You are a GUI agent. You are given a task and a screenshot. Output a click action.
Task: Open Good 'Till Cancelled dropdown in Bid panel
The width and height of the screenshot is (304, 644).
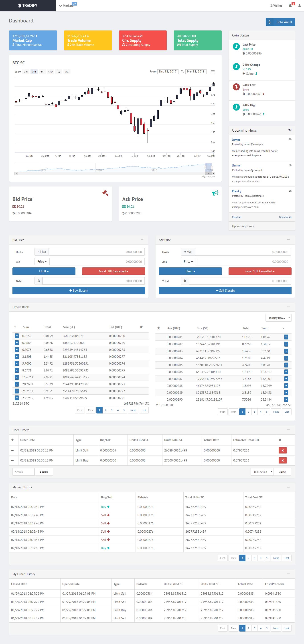coord(113,271)
